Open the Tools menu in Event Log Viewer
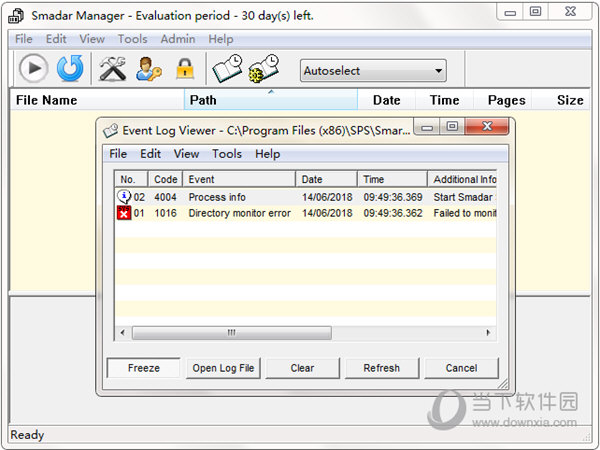The width and height of the screenshot is (600, 450). pyautogui.click(x=226, y=154)
